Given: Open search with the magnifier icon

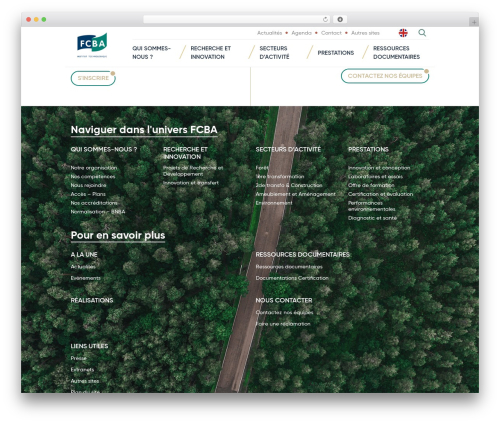Looking at the screenshot, I should [422, 33].
